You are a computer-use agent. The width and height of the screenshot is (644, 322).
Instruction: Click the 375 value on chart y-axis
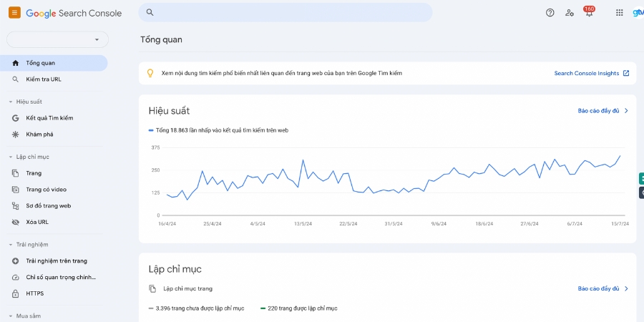[156, 147]
